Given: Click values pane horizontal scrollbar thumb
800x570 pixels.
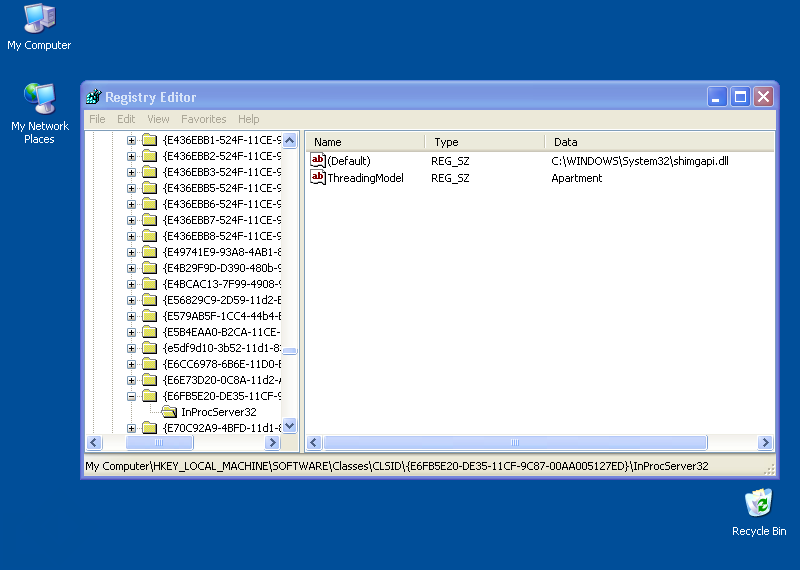Looking at the screenshot, I should [515, 442].
